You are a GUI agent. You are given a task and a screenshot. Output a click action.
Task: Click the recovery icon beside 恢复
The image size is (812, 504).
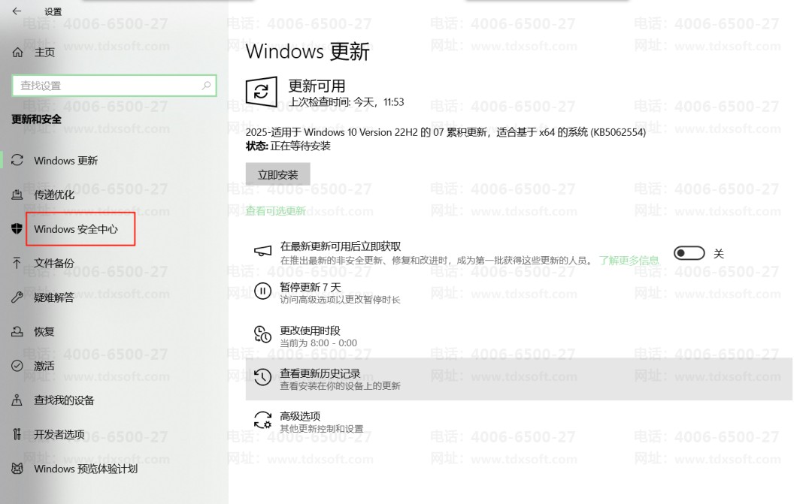pyautogui.click(x=17, y=331)
